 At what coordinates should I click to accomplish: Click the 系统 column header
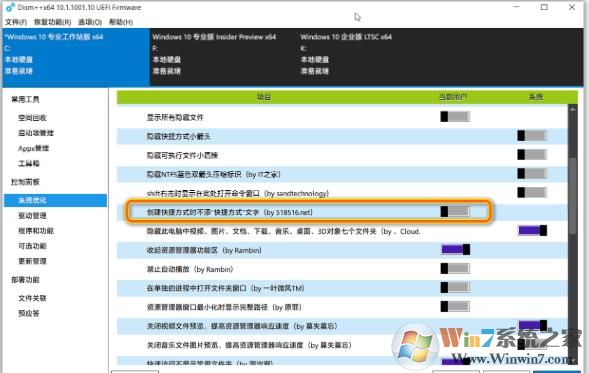[x=536, y=97]
